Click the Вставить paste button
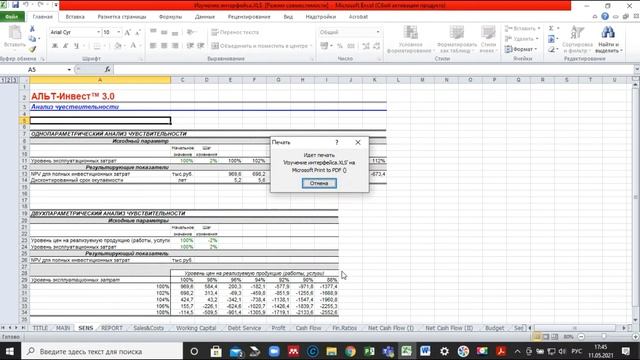Viewport: 640px width, 360px height. pos(15,38)
